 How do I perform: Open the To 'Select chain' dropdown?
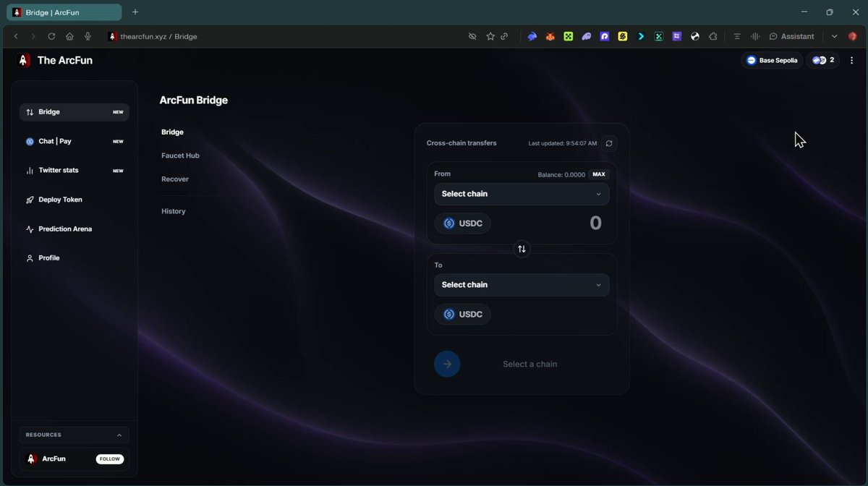pos(522,285)
